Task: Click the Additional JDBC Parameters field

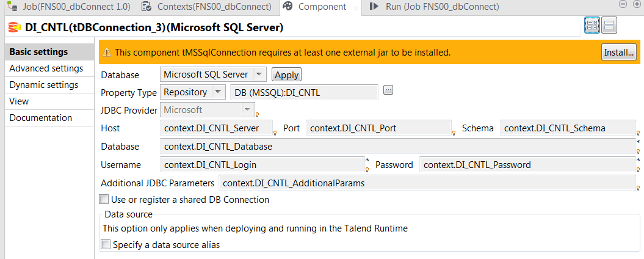Action: (x=427, y=183)
